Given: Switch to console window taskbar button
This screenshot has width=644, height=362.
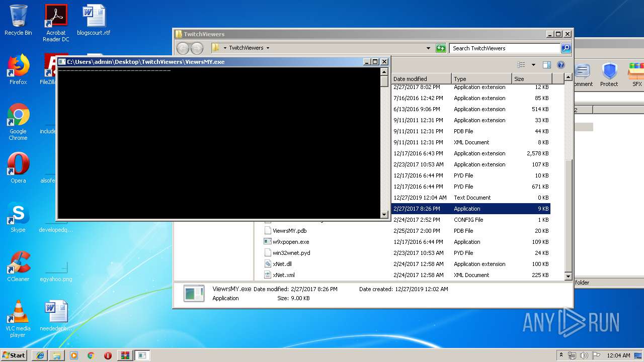Looking at the screenshot, I should (x=142, y=355).
